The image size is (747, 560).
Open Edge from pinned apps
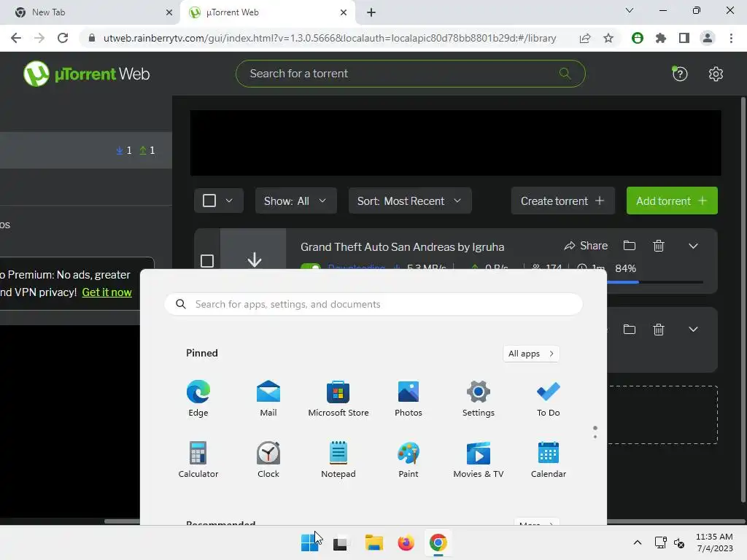[x=198, y=399]
